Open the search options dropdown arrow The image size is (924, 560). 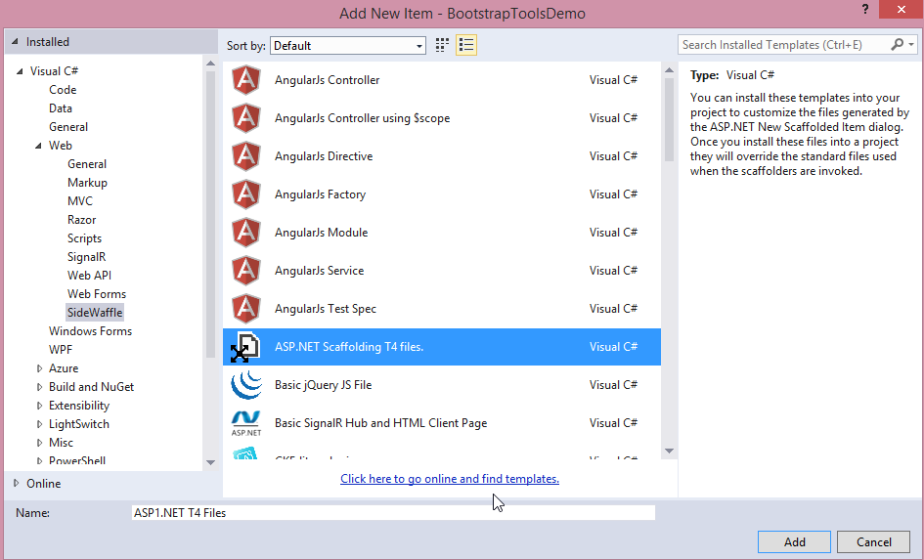click(x=911, y=45)
